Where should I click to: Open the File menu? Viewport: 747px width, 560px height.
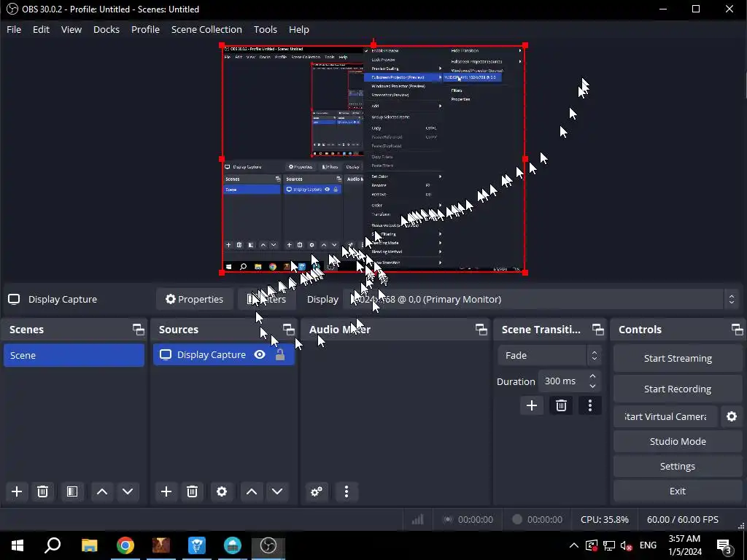pyautogui.click(x=14, y=29)
